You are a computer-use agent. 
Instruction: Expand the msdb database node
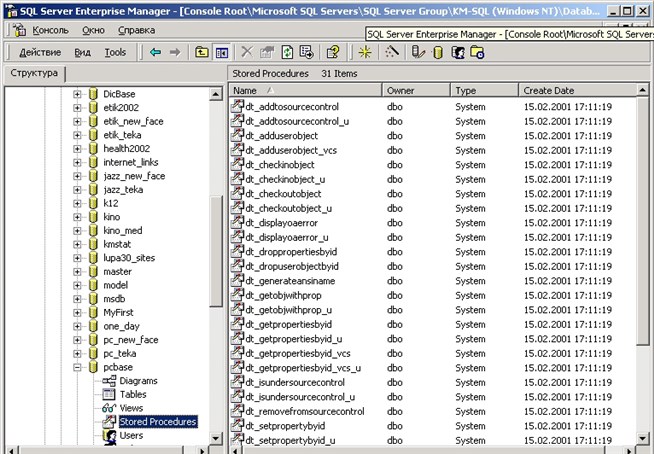tap(78, 298)
